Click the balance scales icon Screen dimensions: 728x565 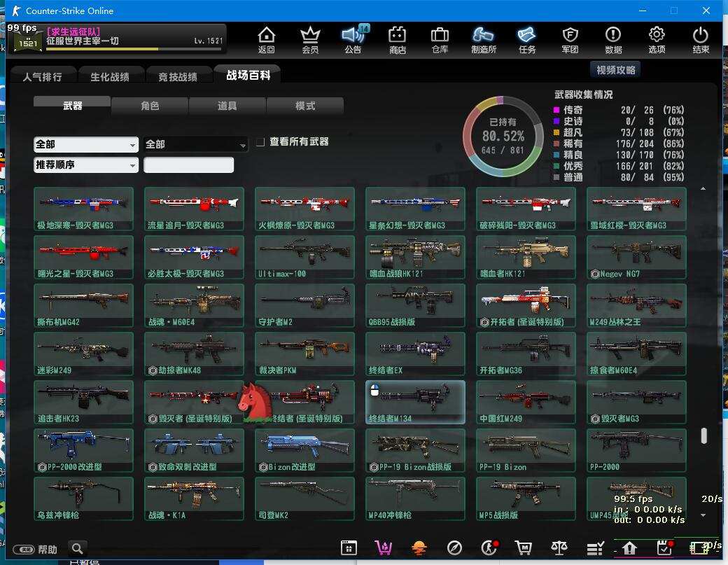tap(559, 547)
